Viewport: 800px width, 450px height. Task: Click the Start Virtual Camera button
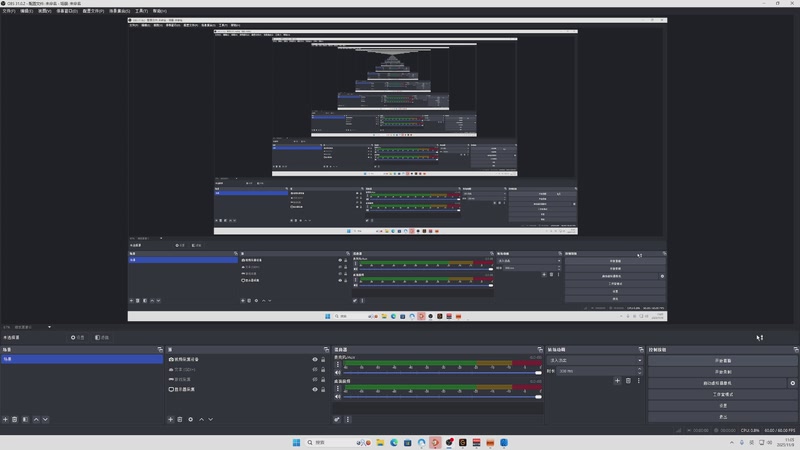(x=717, y=383)
